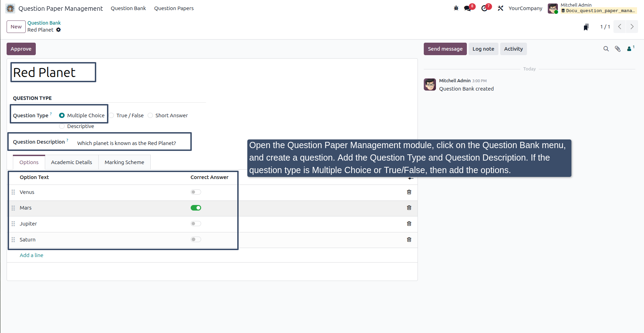
Task: Click the Send message button
Action: (445, 49)
